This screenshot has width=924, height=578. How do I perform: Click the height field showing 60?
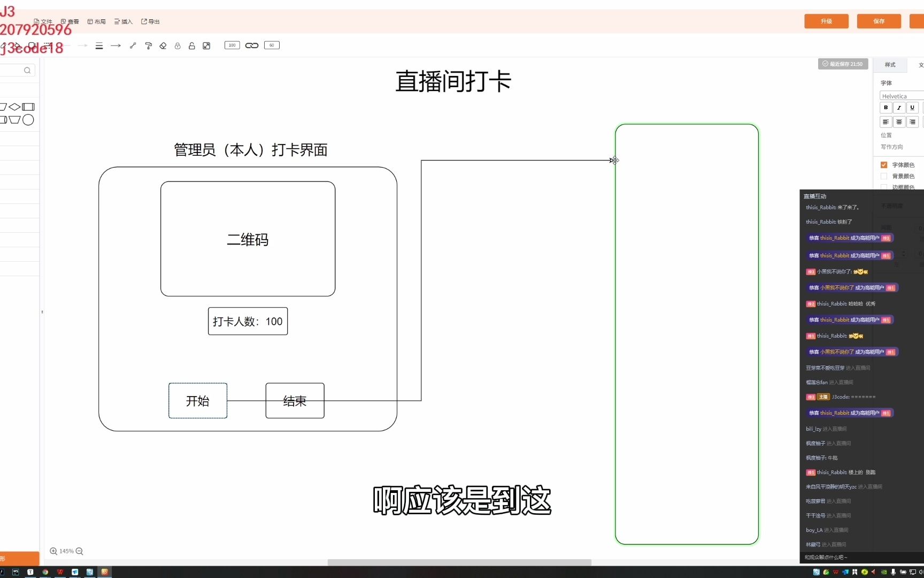(272, 45)
